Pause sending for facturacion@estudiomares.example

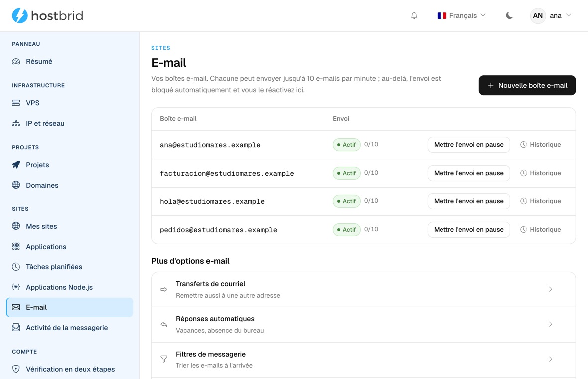(468, 173)
